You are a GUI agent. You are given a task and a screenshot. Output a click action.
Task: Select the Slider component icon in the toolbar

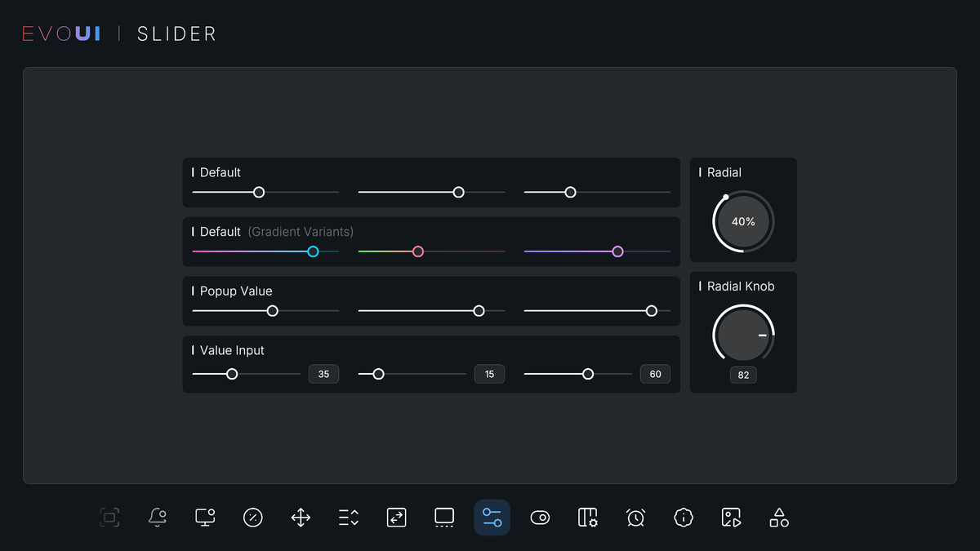tap(492, 517)
